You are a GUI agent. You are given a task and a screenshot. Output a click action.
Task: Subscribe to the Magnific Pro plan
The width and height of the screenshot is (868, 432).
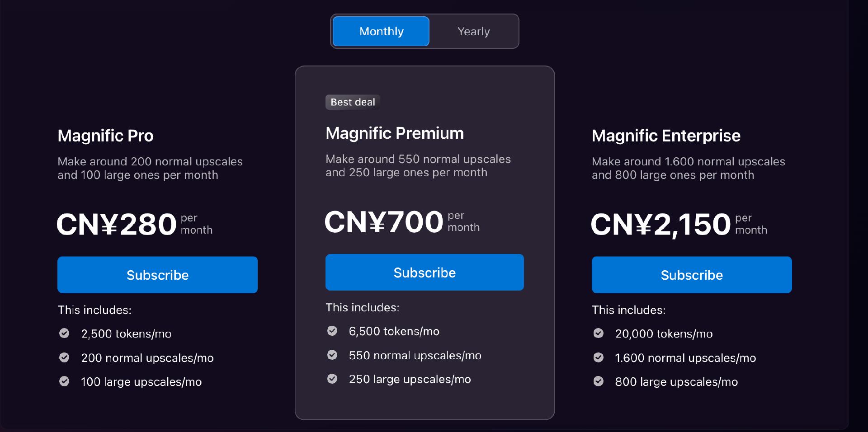coord(157,275)
